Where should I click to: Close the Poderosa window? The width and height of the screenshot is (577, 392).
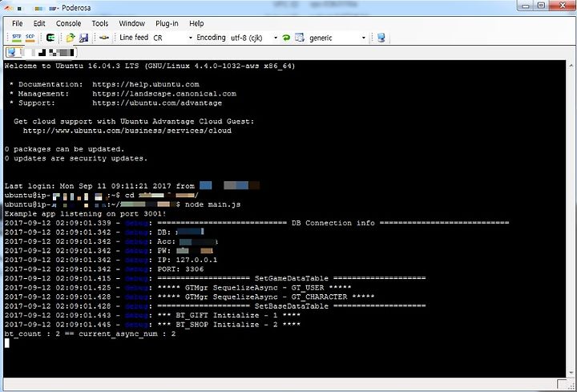click(563, 6)
